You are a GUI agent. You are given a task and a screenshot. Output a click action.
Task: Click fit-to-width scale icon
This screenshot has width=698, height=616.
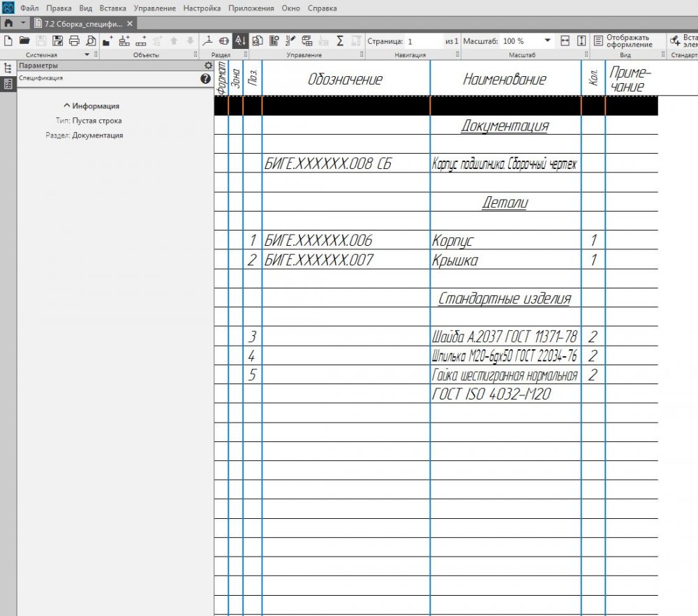[x=565, y=41]
